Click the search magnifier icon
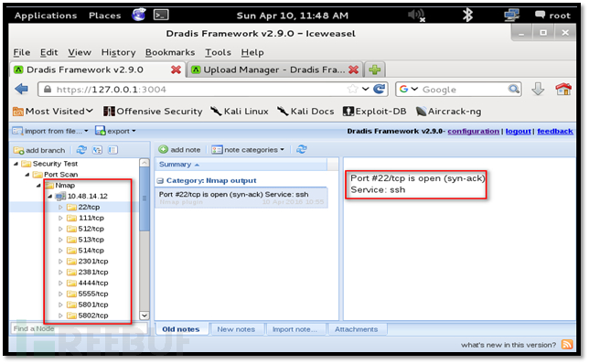Image resolution: width=589 pixels, height=364 pixels. coord(513,89)
